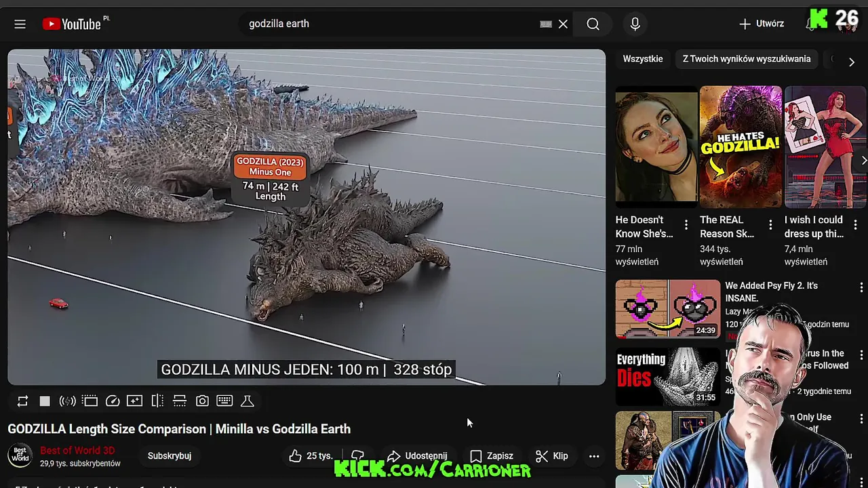Click the video title GODZILLA Length Size Comparison

(x=179, y=429)
